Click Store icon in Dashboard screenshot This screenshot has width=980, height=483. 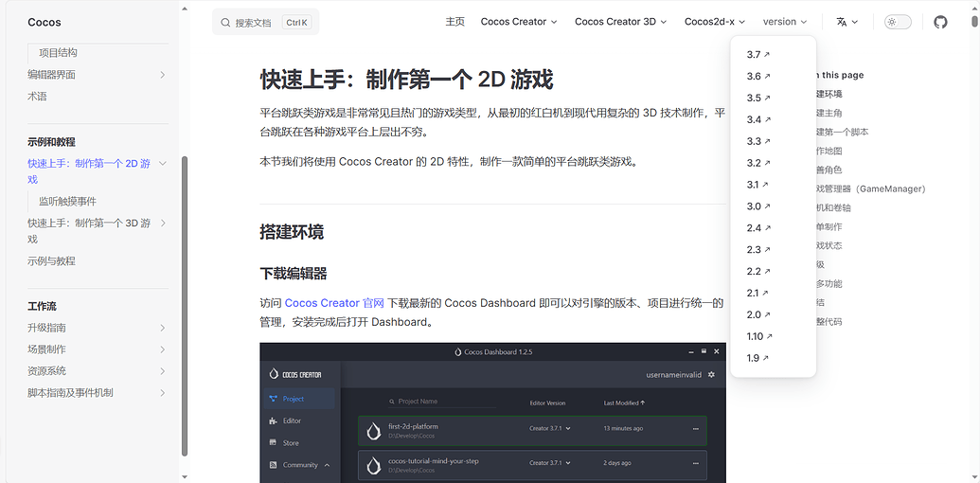[273, 442]
